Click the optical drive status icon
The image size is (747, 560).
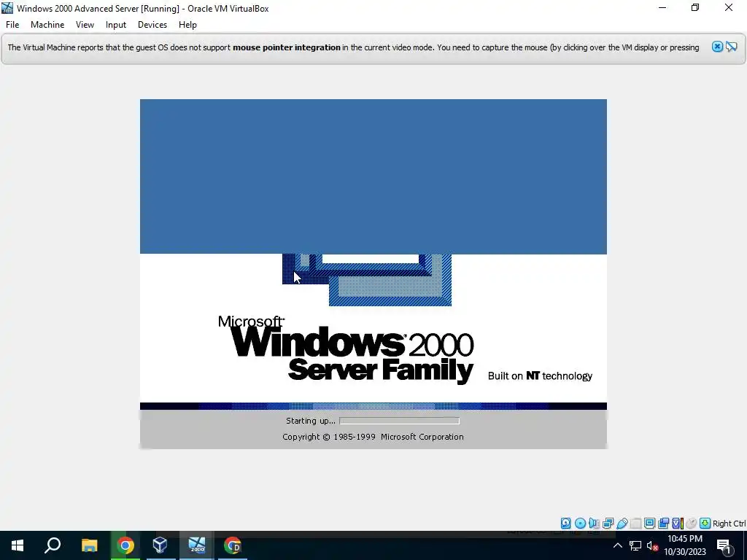[580, 524]
